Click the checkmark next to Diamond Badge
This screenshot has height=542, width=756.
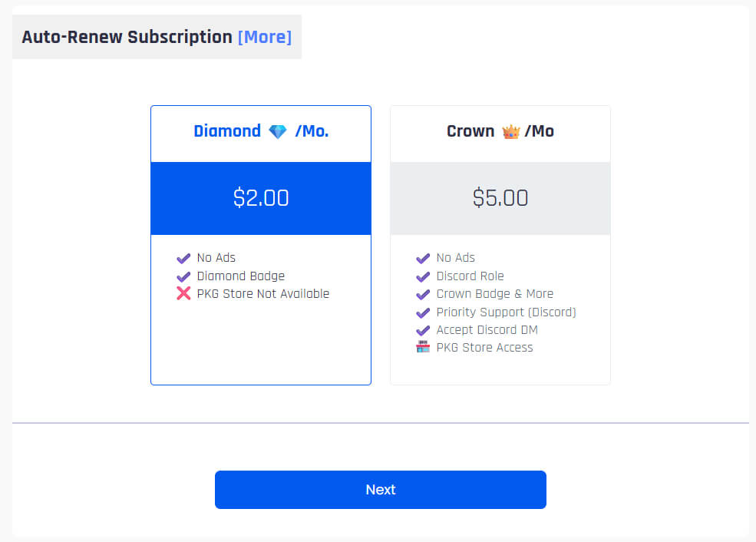coord(183,276)
